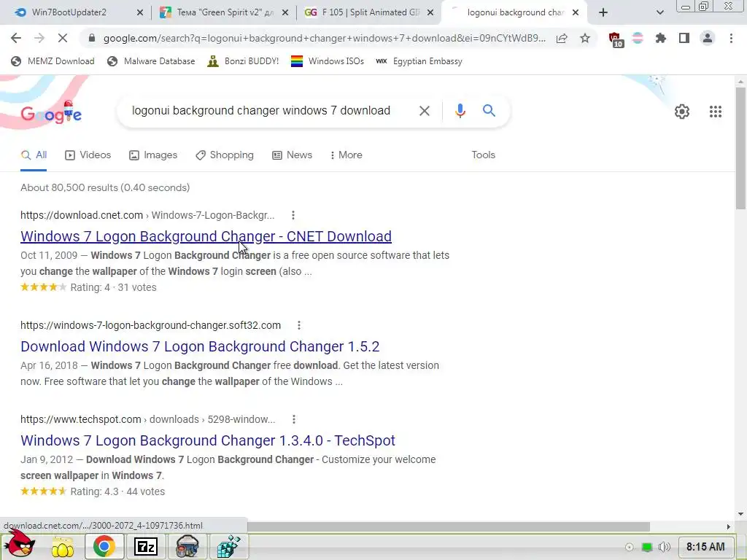Screen dimensions: 747x560
Task: Submit search with the magnifier icon
Action: click(489, 111)
